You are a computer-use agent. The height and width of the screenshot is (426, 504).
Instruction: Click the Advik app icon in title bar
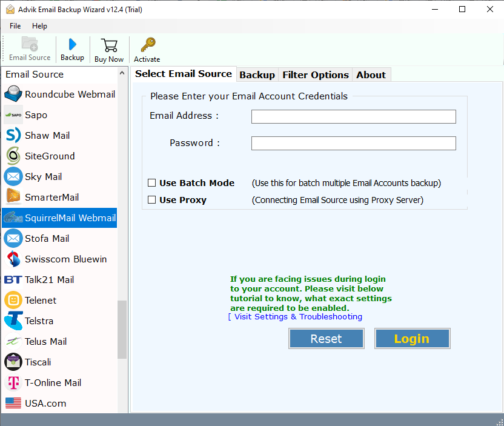(x=10, y=9)
